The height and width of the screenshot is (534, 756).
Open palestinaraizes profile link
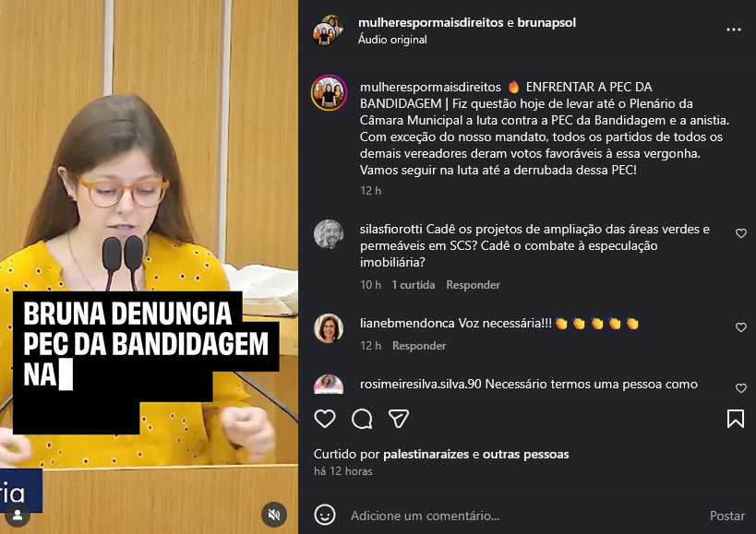click(x=426, y=454)
